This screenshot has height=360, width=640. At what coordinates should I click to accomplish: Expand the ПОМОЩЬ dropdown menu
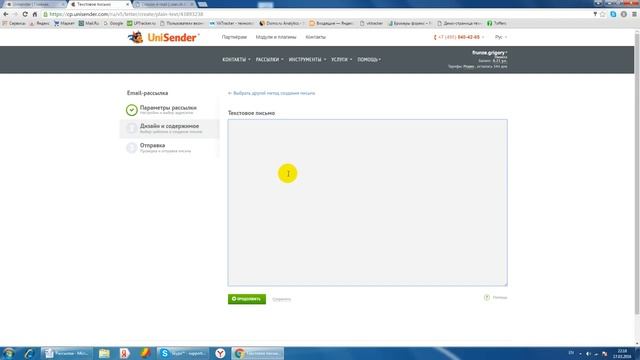369,60
